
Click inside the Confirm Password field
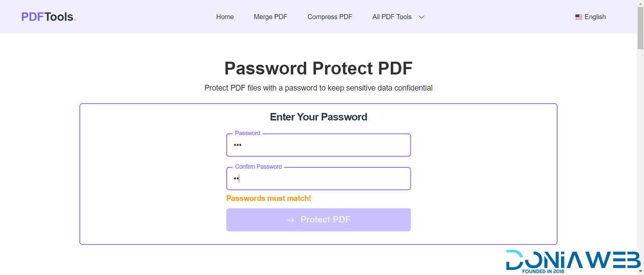318,179
